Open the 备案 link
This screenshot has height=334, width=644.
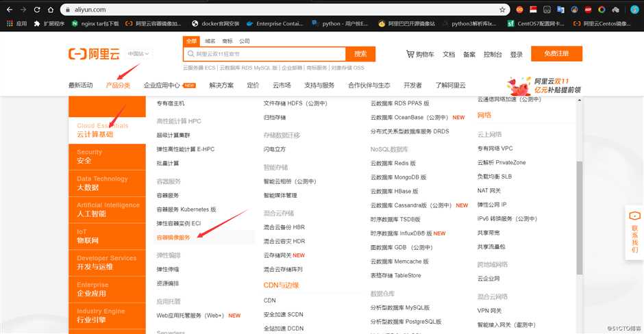pyautogui.click(x=469, y=54)
